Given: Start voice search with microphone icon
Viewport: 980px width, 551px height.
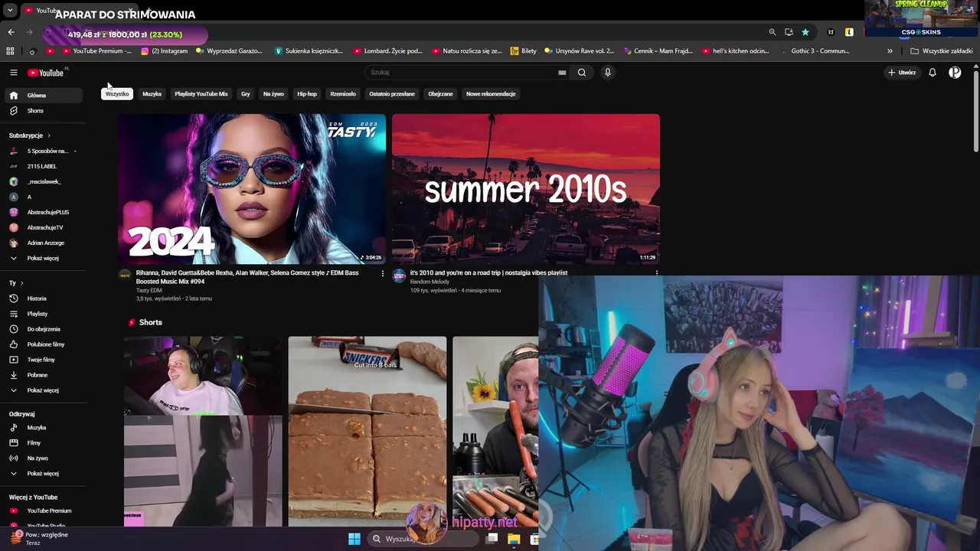Looking at the screenshot, I should pyautogui.click(x=608, y=73).
